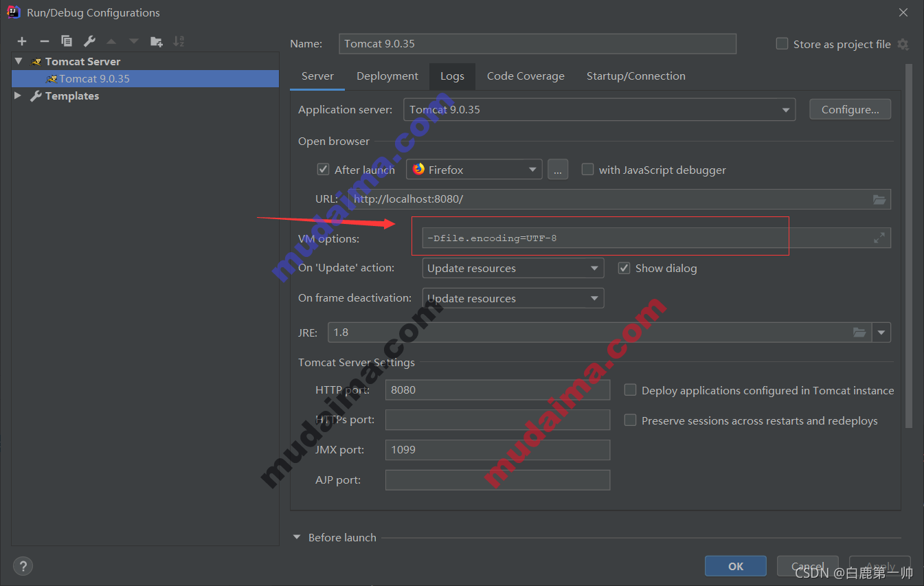Remove the selected configuration with minus icon
The image size is (924, 586).
point(45,41)
